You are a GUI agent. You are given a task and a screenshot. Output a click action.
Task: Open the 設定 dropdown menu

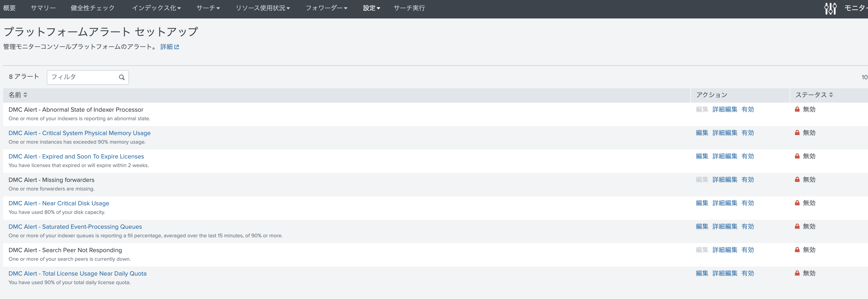(371, 8)
